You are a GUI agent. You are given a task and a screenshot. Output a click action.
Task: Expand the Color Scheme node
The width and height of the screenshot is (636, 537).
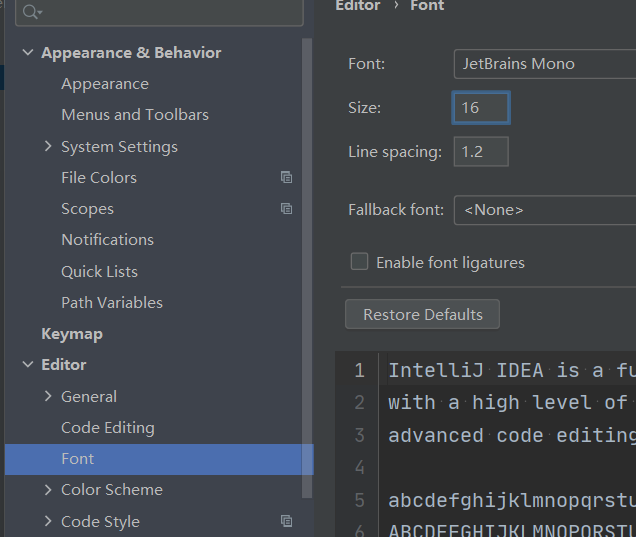48,490
